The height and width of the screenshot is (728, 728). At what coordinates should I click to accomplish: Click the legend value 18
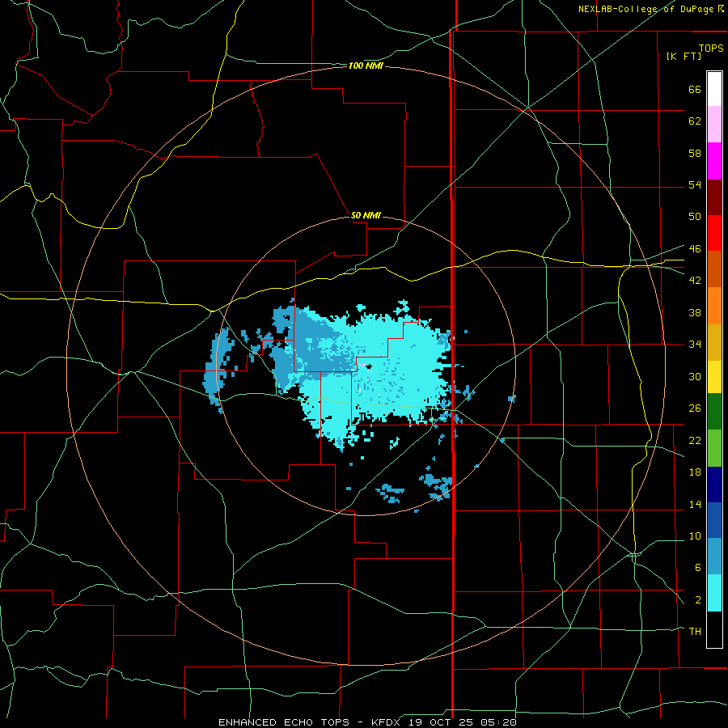695,472
